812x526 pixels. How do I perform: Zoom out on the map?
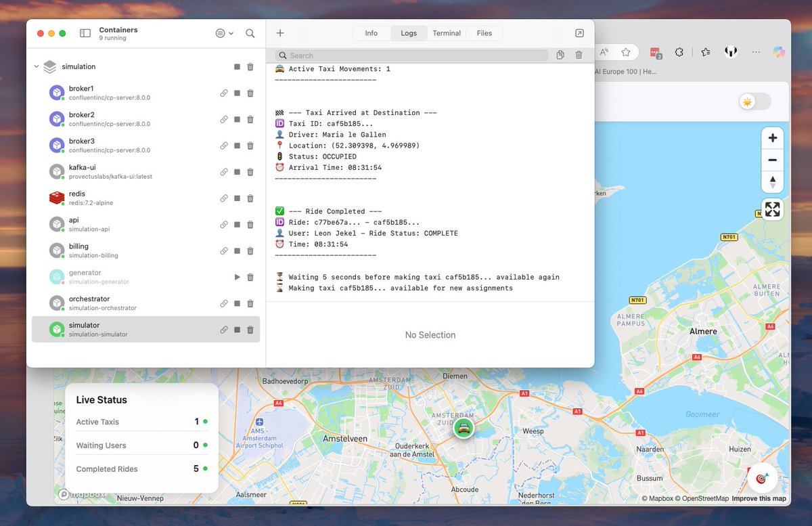[x=773, y=160]
